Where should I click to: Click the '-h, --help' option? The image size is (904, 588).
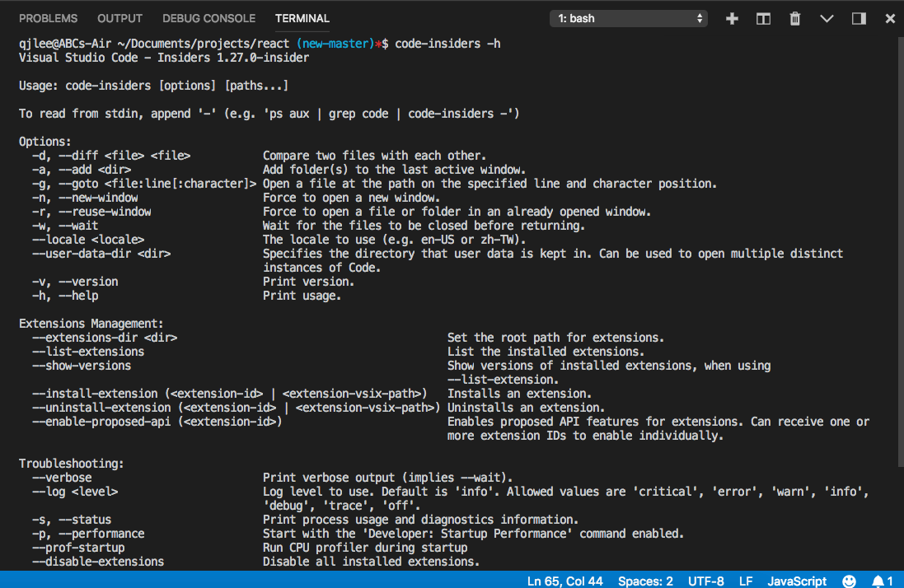tap(65, 296)
